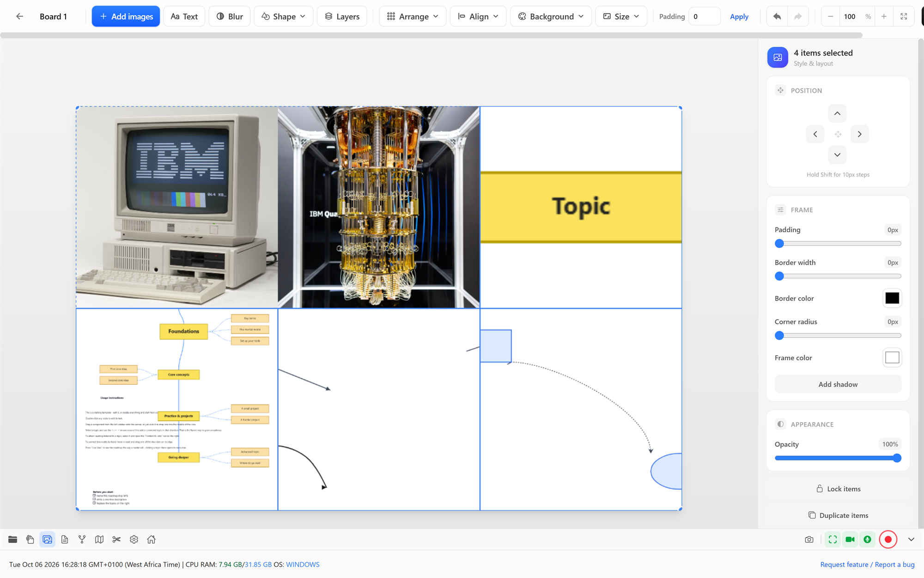Click the Add shadow button
This screenshot has height=578, width=924.
point(838,384)
